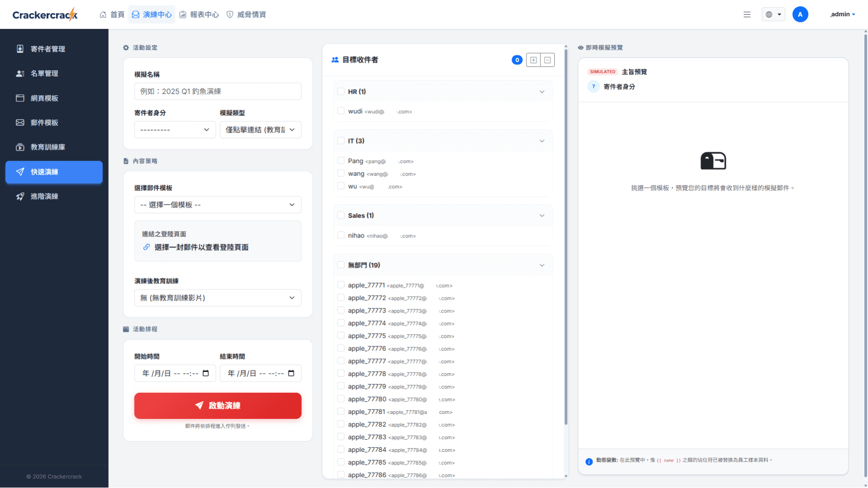Open 進階演練 in sidebar
Image resolution: width=868 pixels, height=488 pixels.
[54, 196]
